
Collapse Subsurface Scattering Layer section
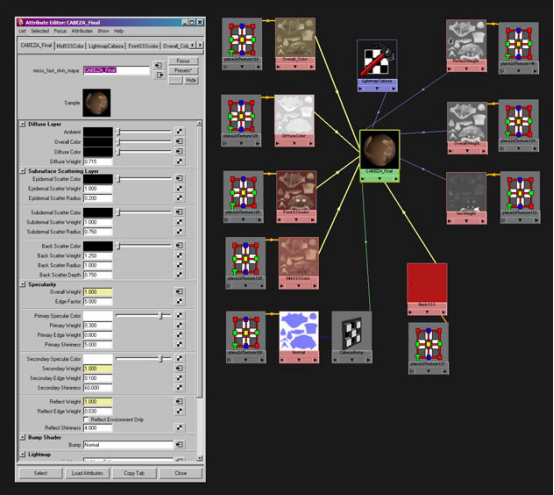tap(23, 171)
